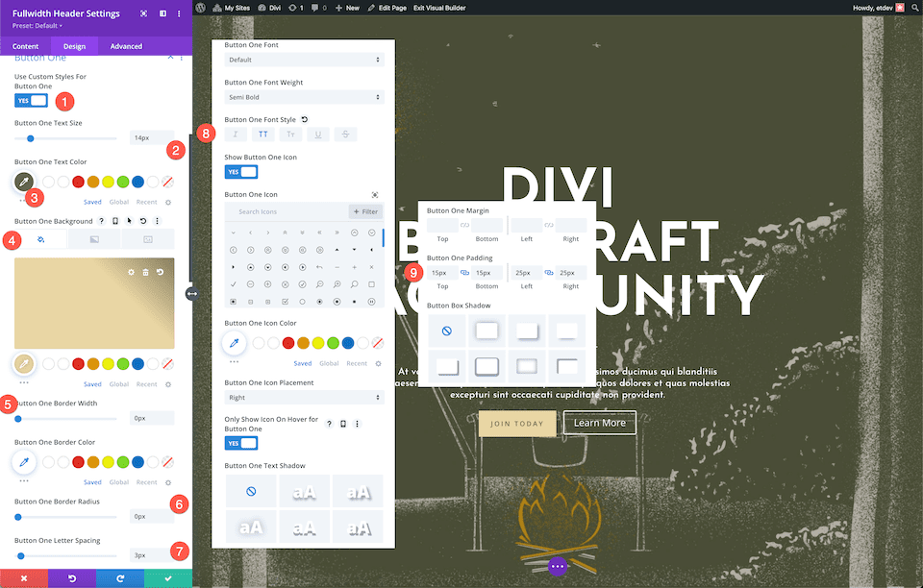The width and height of the screenshot is (923, 588).
Task: Click Exit Visual Builder
Action: coord(439,8)
